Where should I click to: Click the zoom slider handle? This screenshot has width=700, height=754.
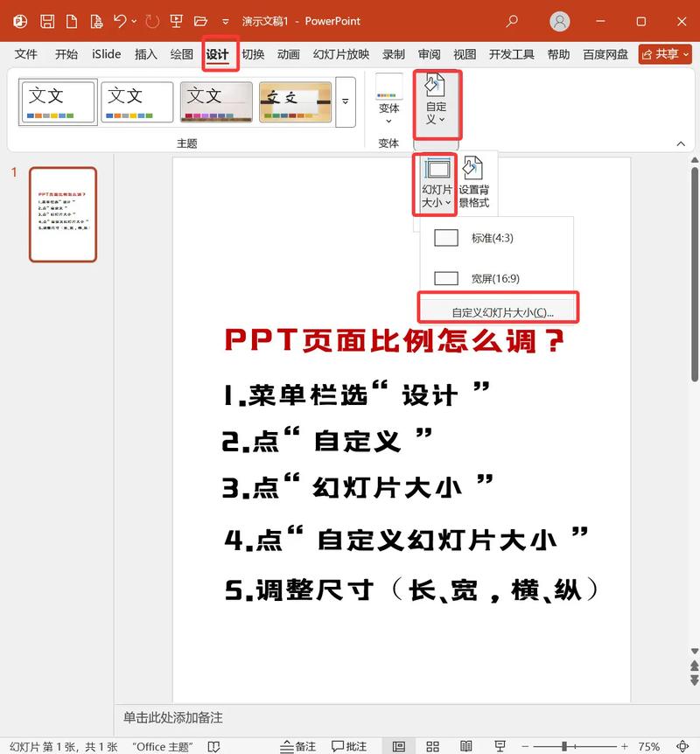(x=564, y=747)
